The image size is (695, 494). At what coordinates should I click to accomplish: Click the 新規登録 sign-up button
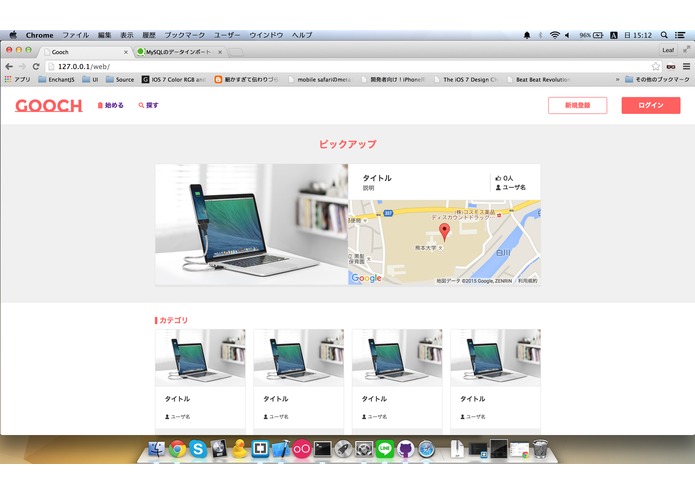pyautogui.click(x=578, y=105)
